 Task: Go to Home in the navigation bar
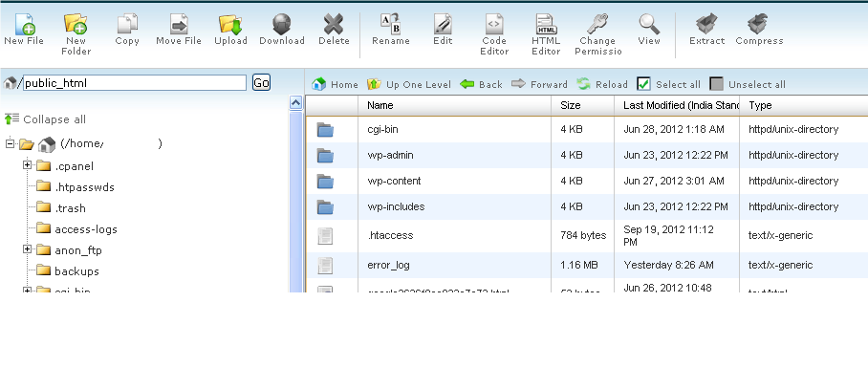click(x=335, y=84)
